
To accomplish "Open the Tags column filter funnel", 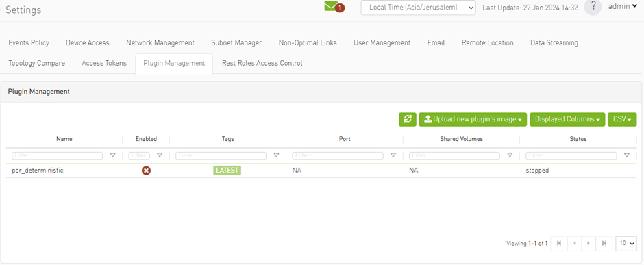I will click(x=276, y=156).
